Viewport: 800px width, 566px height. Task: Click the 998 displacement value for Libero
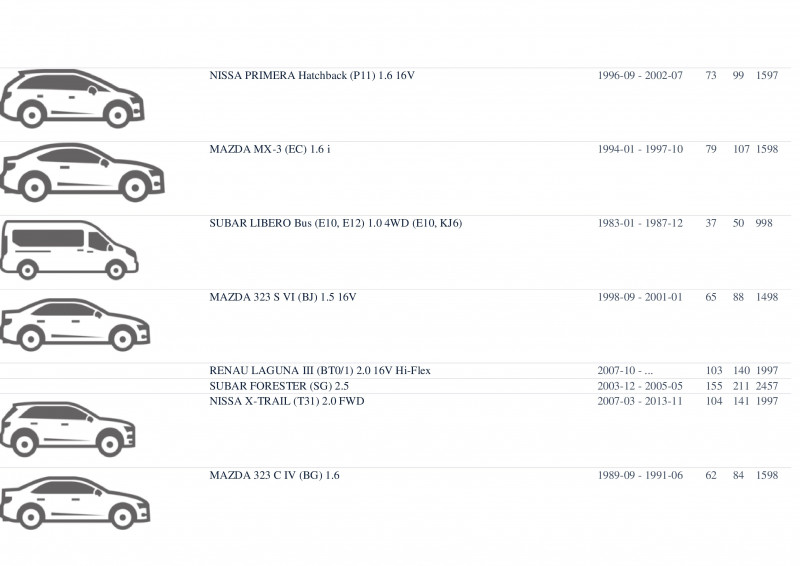pyautogui.click(x=764, y=223)
